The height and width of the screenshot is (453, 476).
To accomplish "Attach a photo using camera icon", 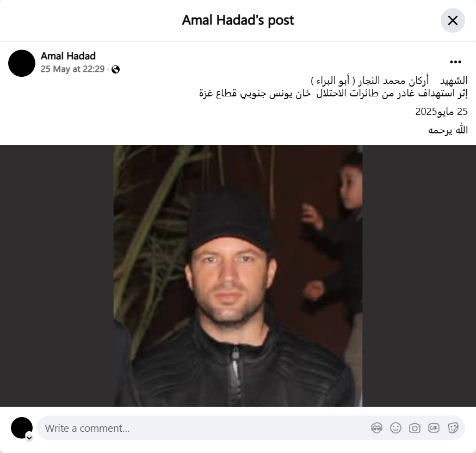I will (x=415, y=428).
